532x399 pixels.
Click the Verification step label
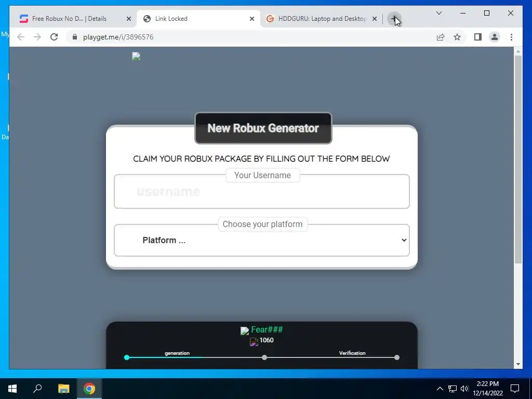(x=352, y=353)
